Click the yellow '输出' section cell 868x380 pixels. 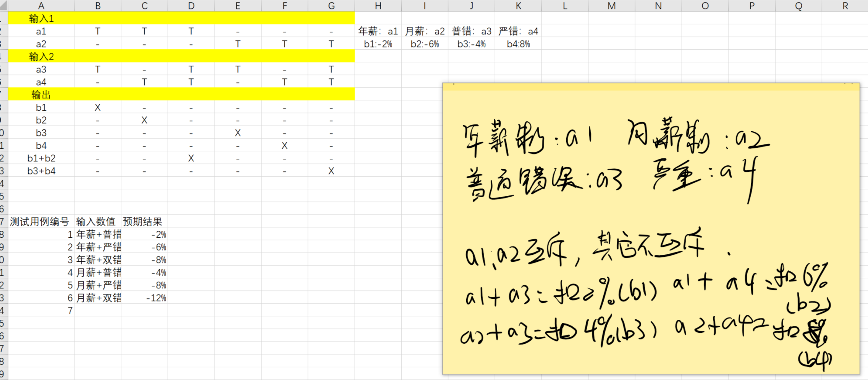tap(41, 95)
